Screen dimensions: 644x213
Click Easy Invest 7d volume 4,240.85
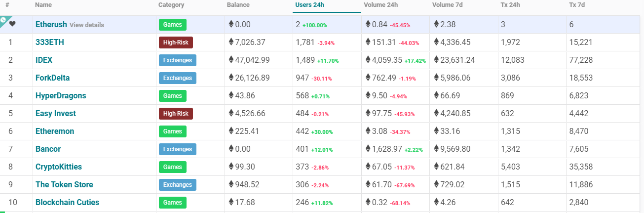point(455,114)
